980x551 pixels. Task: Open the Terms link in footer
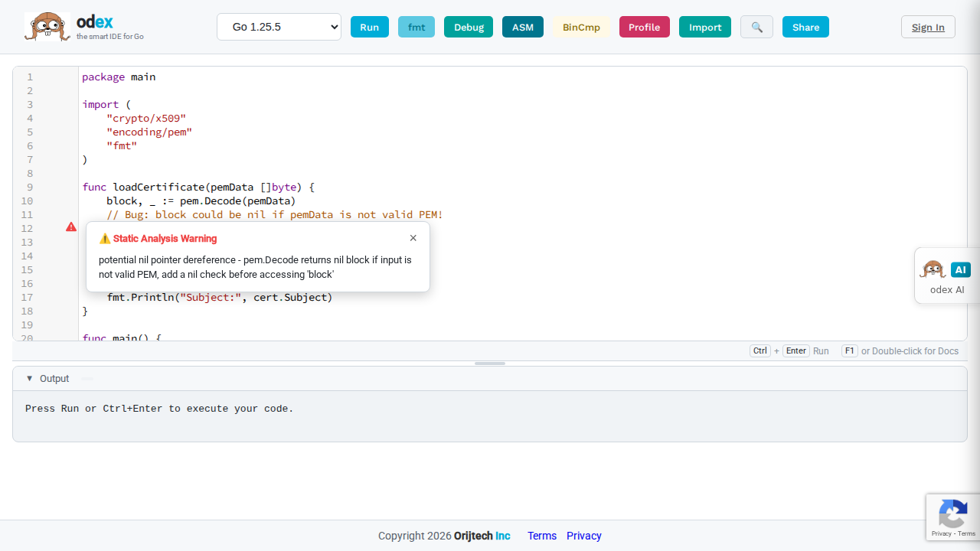542,536
